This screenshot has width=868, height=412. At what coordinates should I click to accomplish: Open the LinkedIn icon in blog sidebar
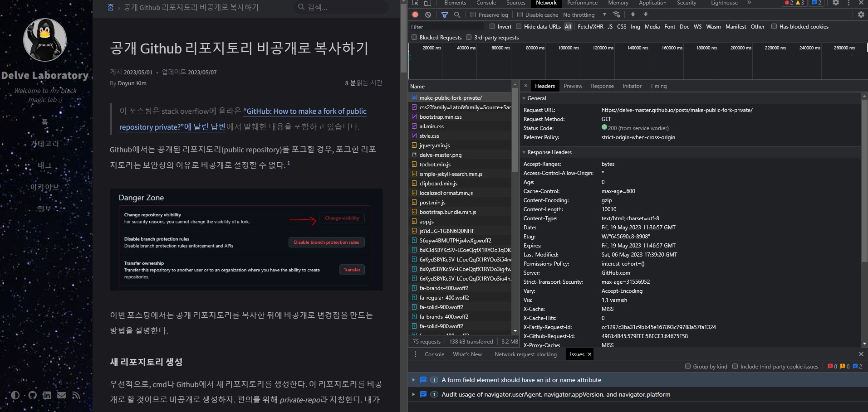pyautogui.click(x=47, y=395)
